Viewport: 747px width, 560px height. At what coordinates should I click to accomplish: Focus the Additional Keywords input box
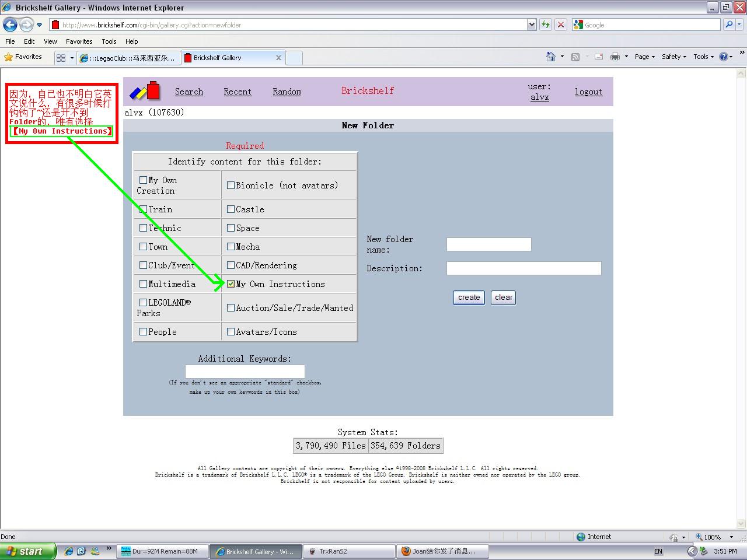click(245, 372)
